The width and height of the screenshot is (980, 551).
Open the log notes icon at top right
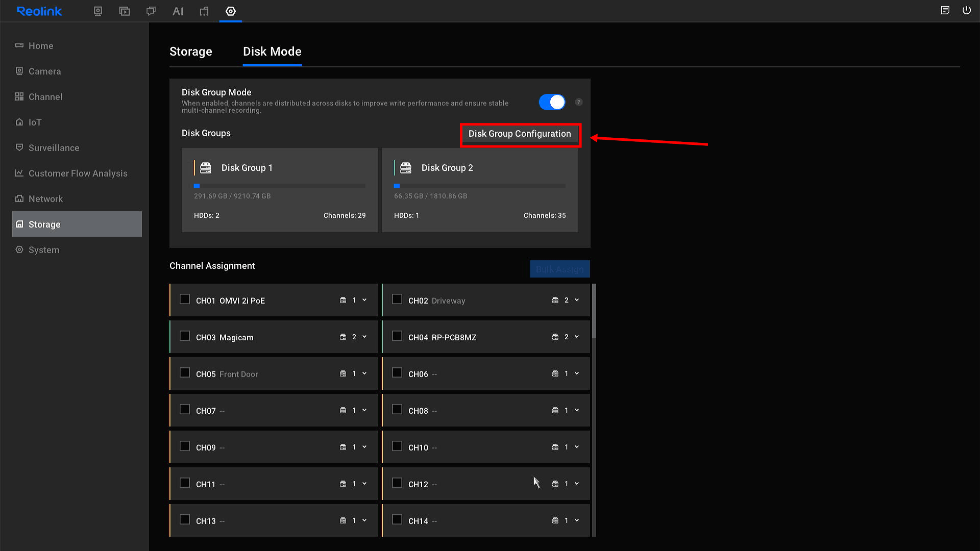945,10
